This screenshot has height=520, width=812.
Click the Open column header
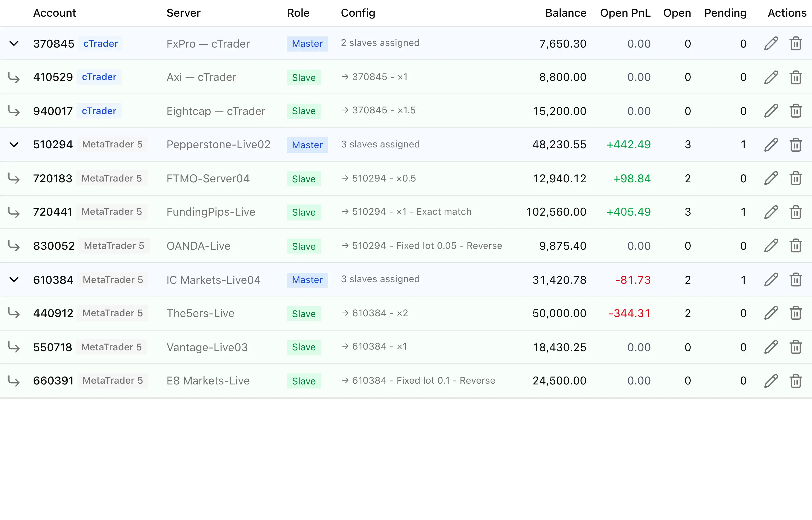[x=677, y=13]
